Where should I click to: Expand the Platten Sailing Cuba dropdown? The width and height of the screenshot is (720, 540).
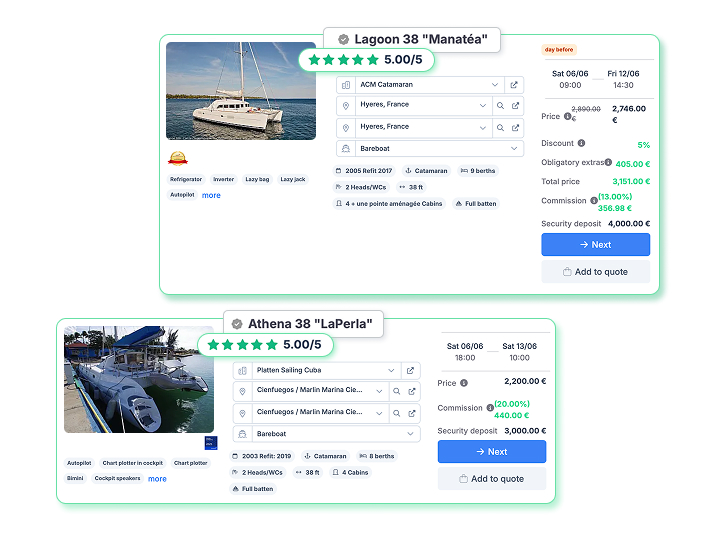(391, 370)
